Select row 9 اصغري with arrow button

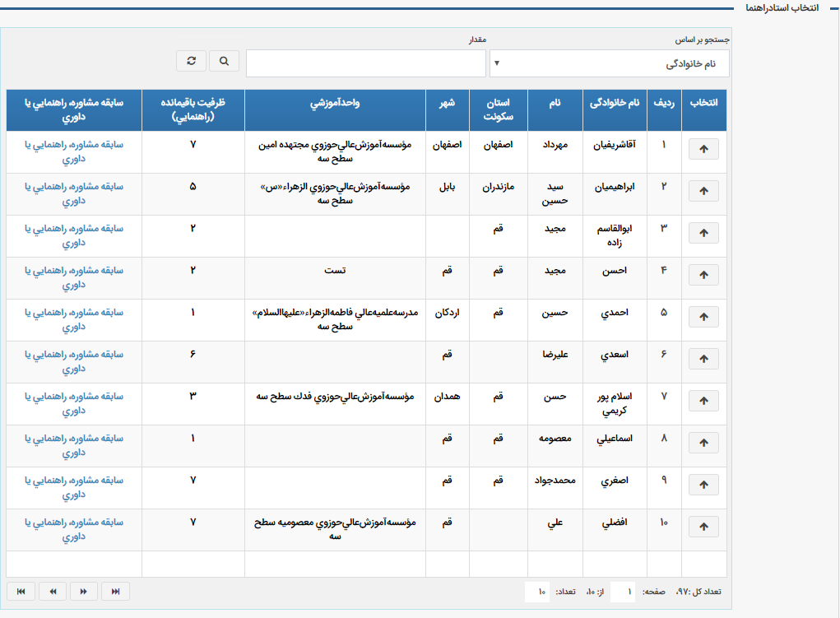[703, 485]
